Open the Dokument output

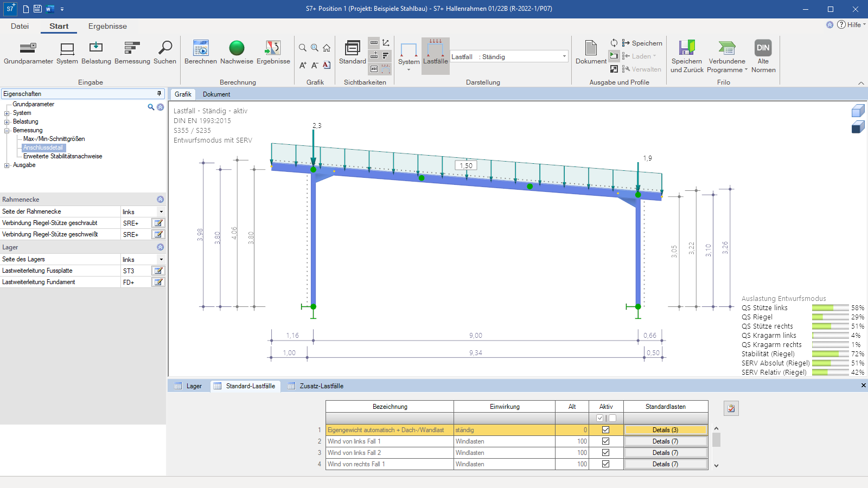pyautogui.click(x=591, y=53)
